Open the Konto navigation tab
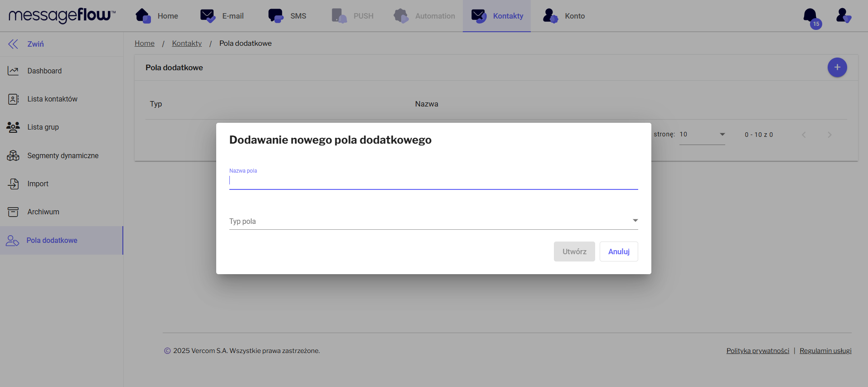 pyautogui.click(x=564, y=16)
